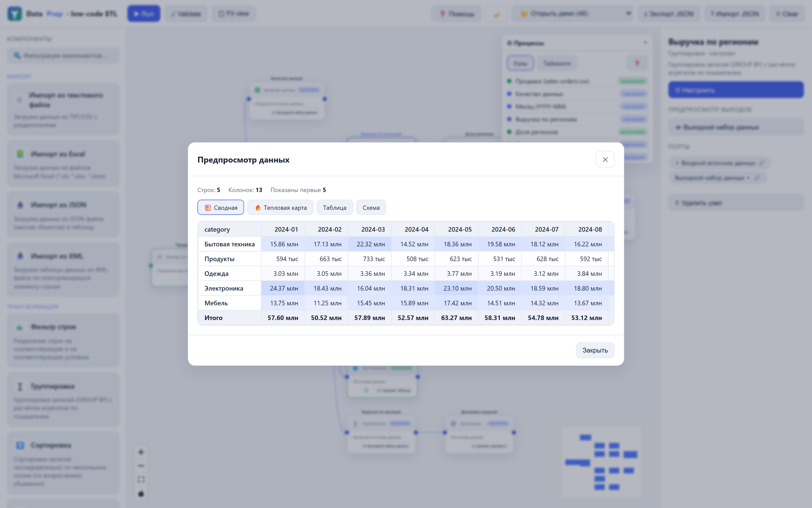Image resolution: width=812 pixels, height=508 pixels.
Task: Click the canvas minimap
Action: click(601, 462)
